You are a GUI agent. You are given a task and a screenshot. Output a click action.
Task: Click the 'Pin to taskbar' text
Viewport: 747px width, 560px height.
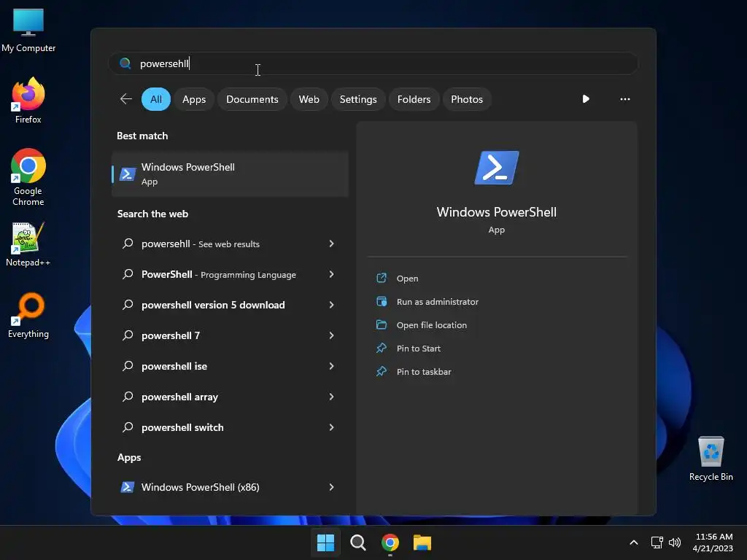[424, 372]
